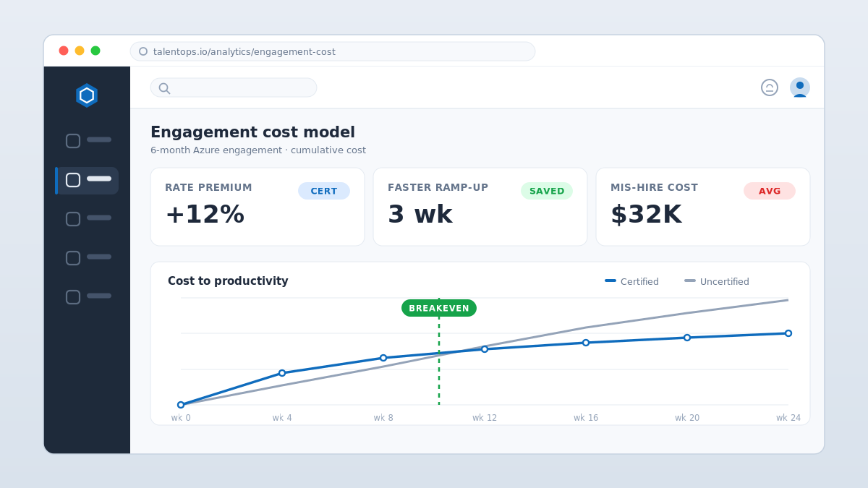
Task: Select the Certified data point at wk 20
Action: tap(687, 338)
